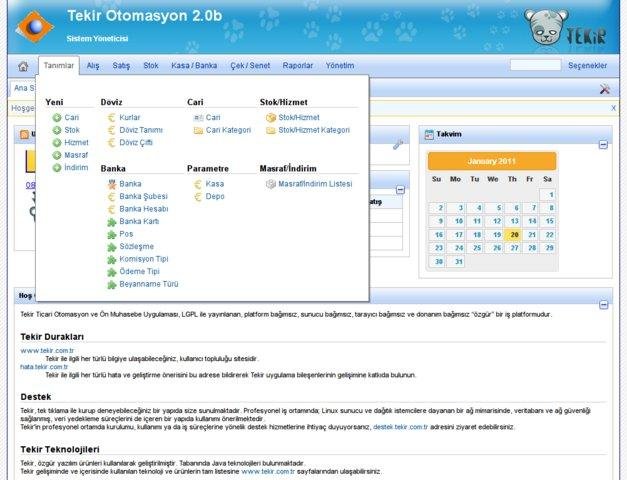Click the folder icon beside Stok/Hizmet Kategori

(x=271, y=130)
